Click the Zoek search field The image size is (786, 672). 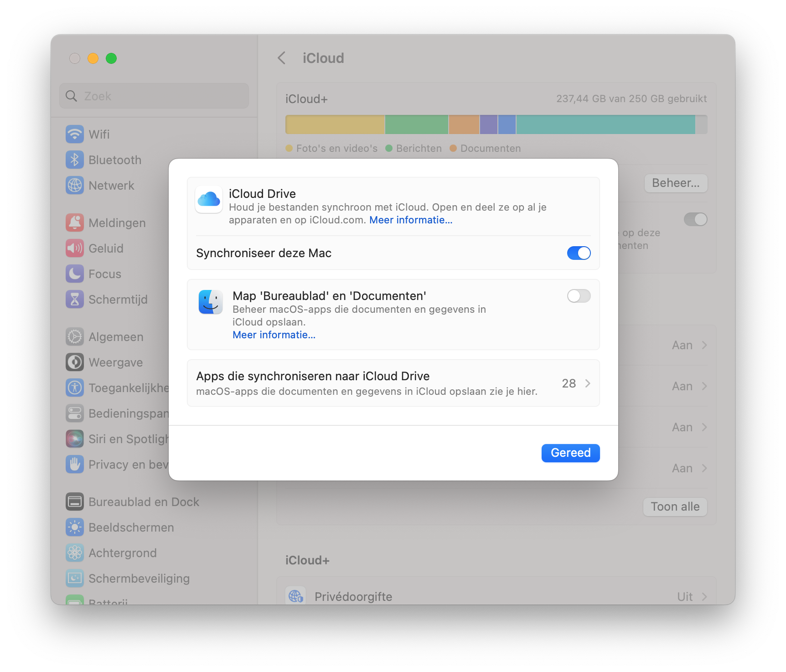click(x=154, y=96)
